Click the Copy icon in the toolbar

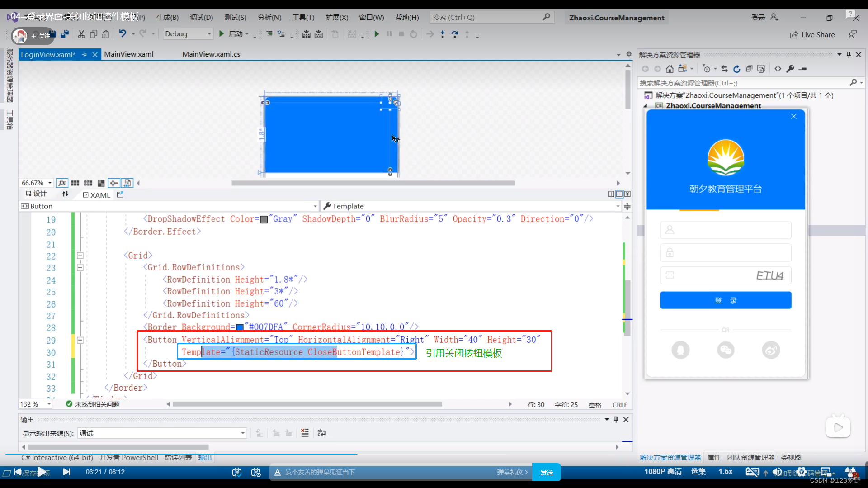point(94,34)
